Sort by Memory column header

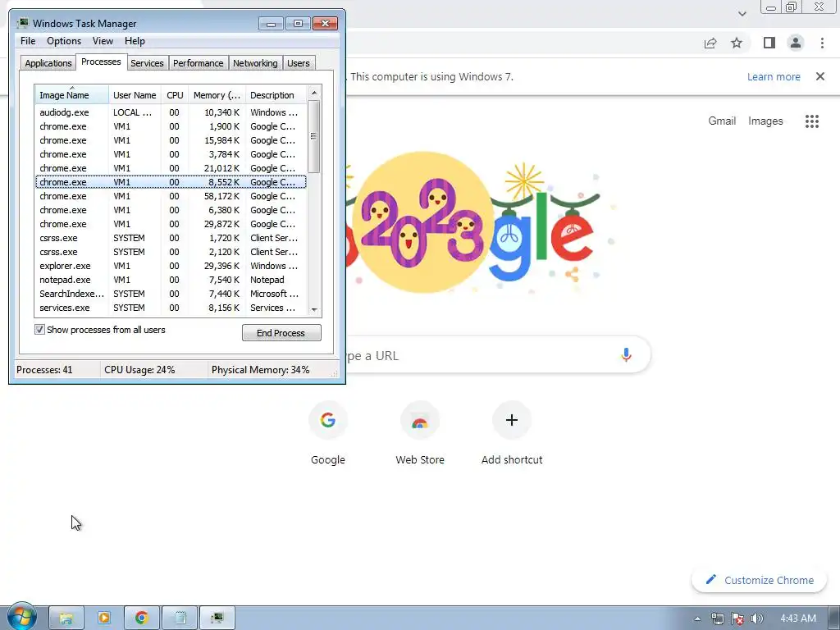tap(217, 95)
